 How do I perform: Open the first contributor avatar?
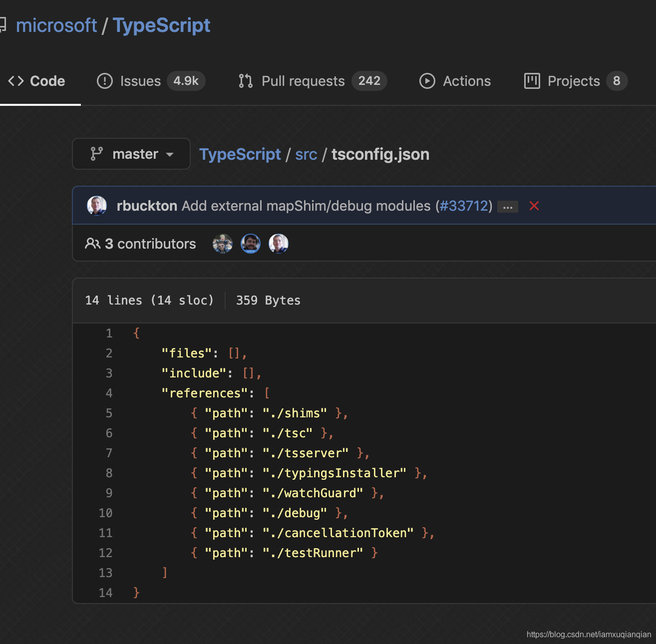[x=223, y=244]
